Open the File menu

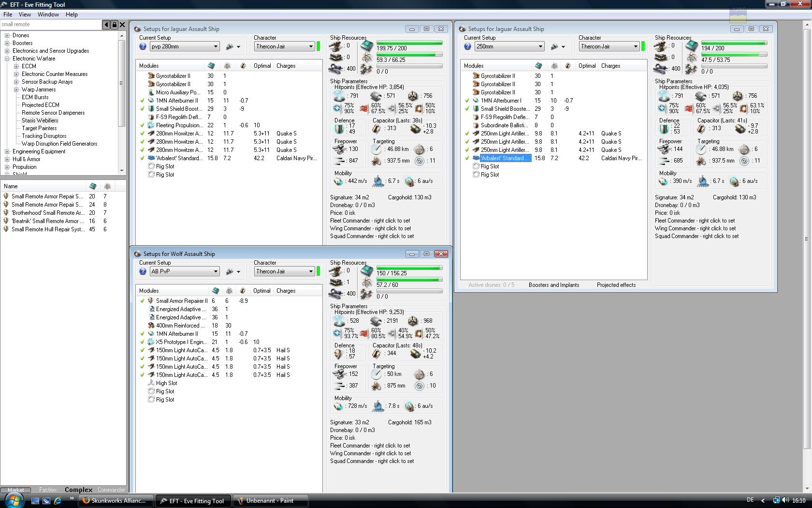8,15
